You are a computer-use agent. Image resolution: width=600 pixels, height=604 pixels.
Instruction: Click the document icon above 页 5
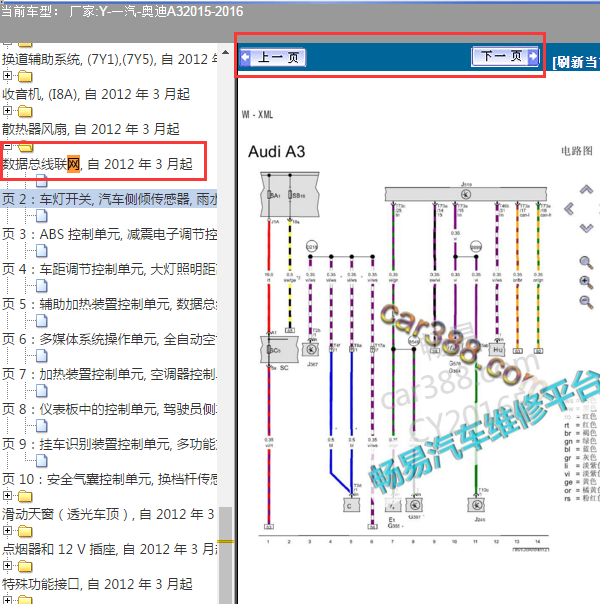(42, 286)
